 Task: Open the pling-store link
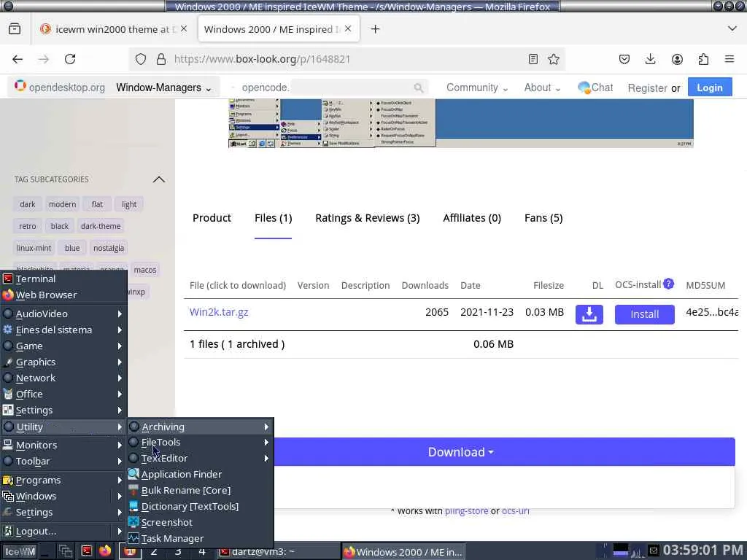[466, 510]
